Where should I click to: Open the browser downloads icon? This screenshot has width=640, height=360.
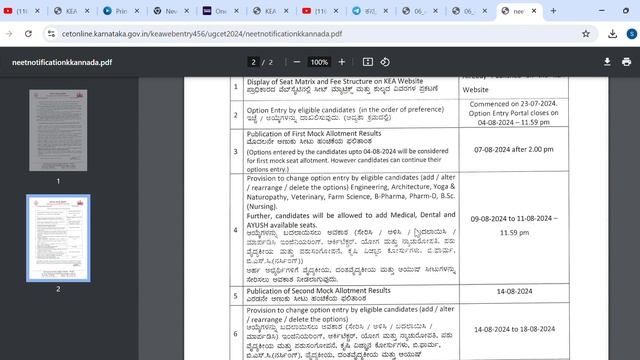point(612,34)
